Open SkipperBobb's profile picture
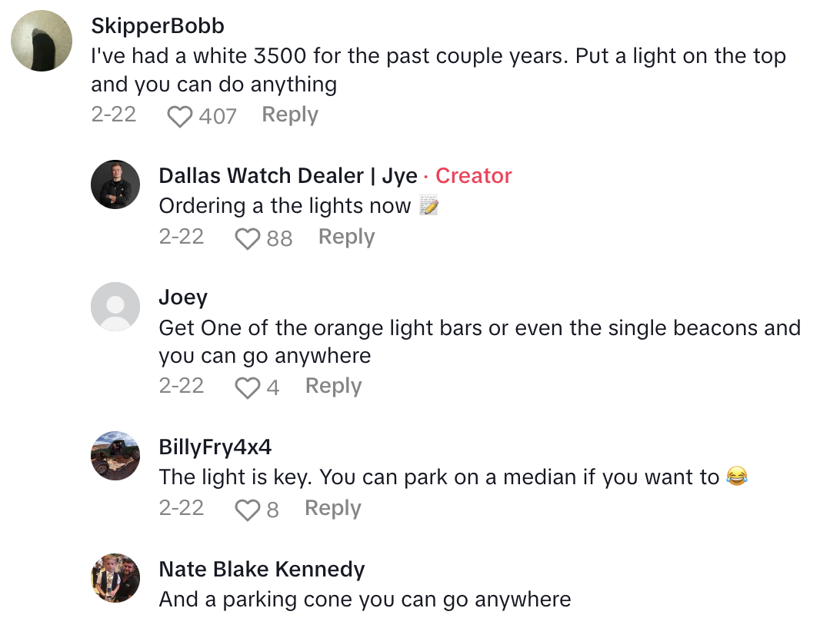This screenshot has height=618, width=840. [42, 41]
